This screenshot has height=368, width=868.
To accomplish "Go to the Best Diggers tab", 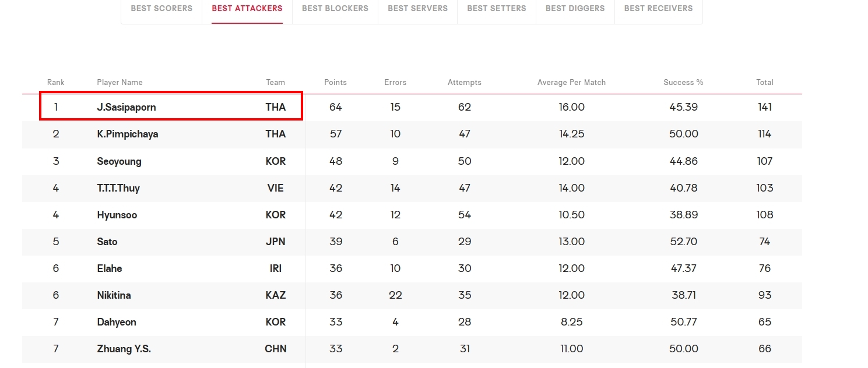I will [575, 9].
